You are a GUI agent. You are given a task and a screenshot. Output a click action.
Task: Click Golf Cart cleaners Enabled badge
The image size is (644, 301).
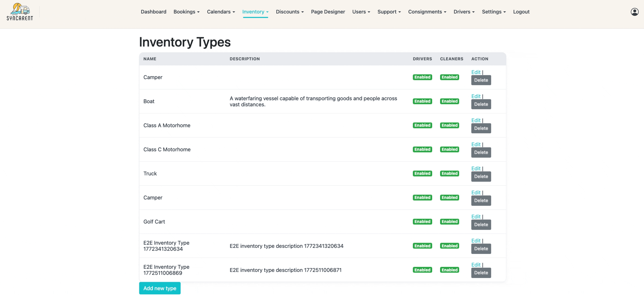pos(449,222)
